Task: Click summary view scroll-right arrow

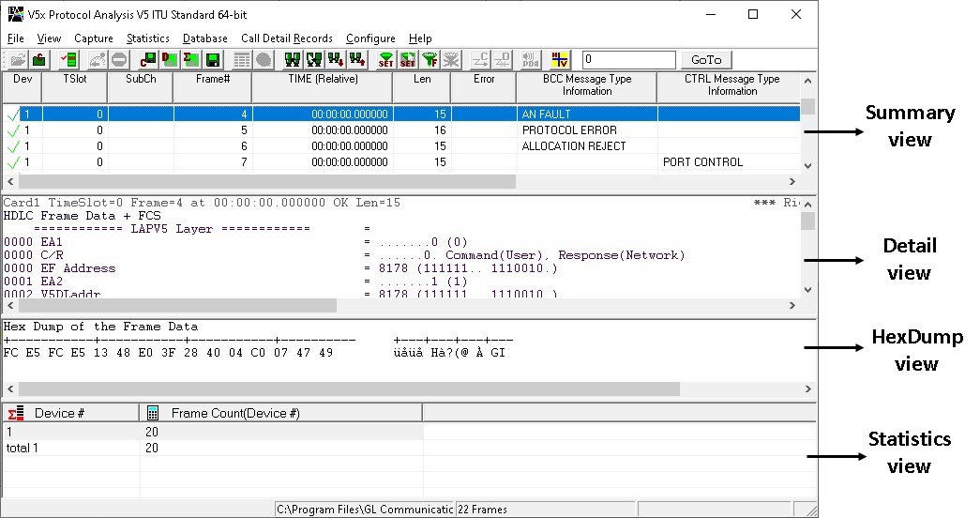Action: pyautogui.click(x=792, y=181)
